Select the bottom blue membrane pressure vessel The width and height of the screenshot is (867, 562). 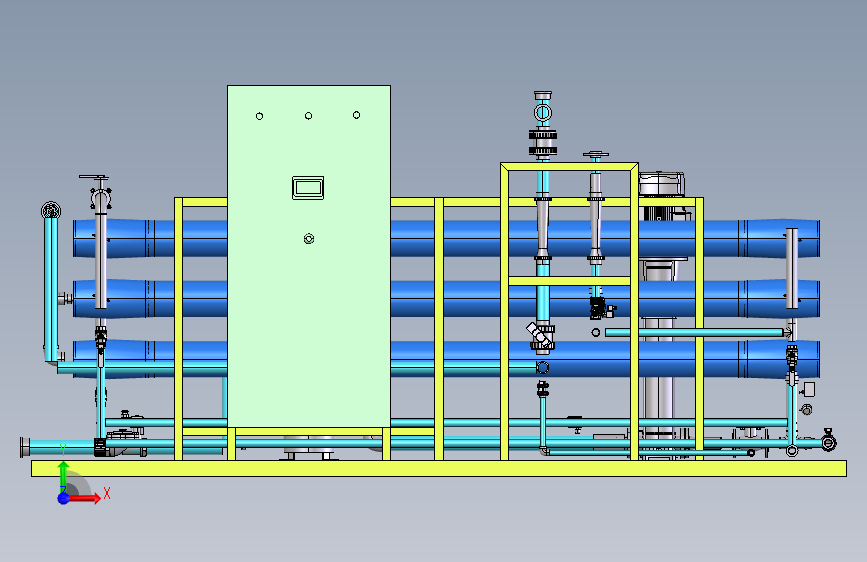coord(446,359)
